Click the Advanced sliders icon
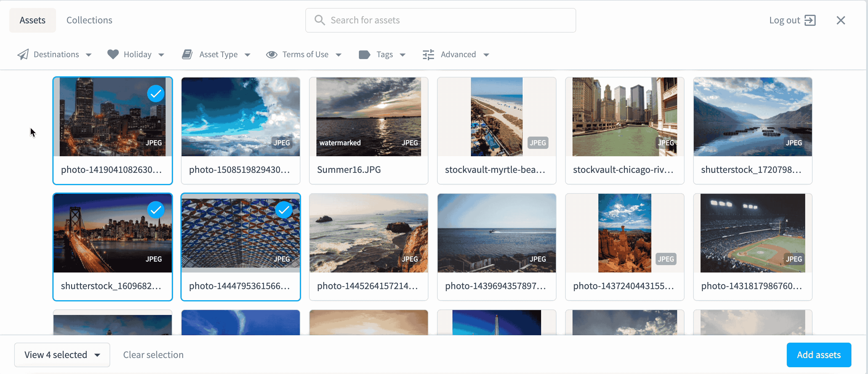The width and height of the screenshot is (868, 374). pyautogui.click(x=428, y=54)
